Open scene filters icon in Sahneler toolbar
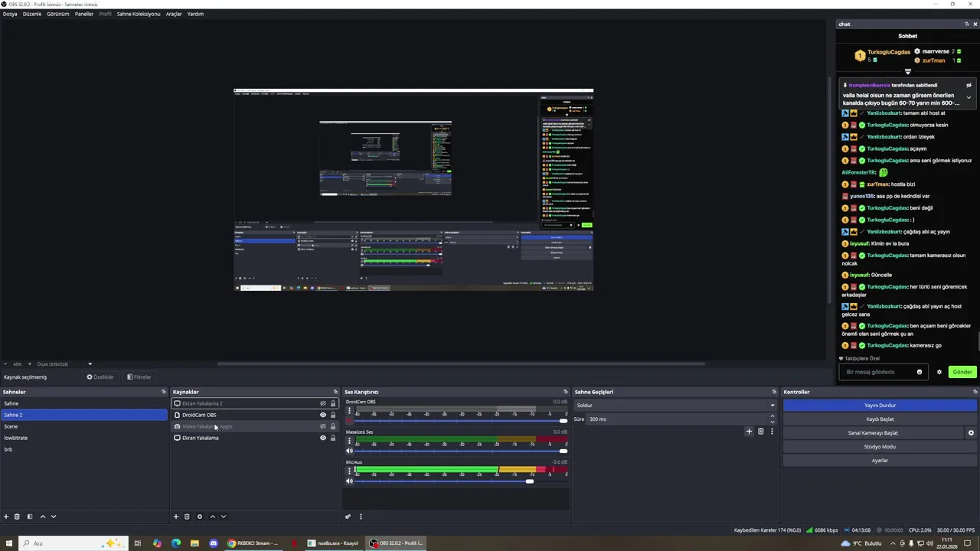Screen dimensions: 980x551 click(30, 517)
